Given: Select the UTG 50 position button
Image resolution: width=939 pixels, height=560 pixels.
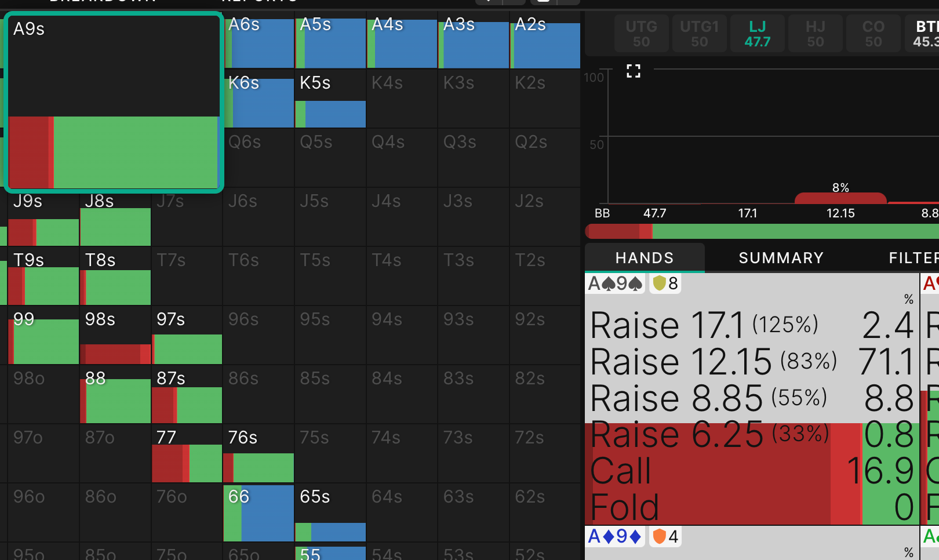Looking at the screenshot, I should click(641, 34).
